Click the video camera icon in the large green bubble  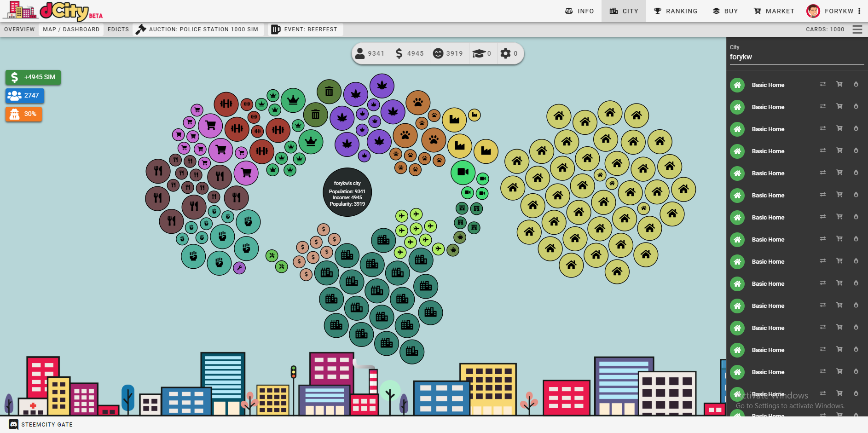point(463,172)
